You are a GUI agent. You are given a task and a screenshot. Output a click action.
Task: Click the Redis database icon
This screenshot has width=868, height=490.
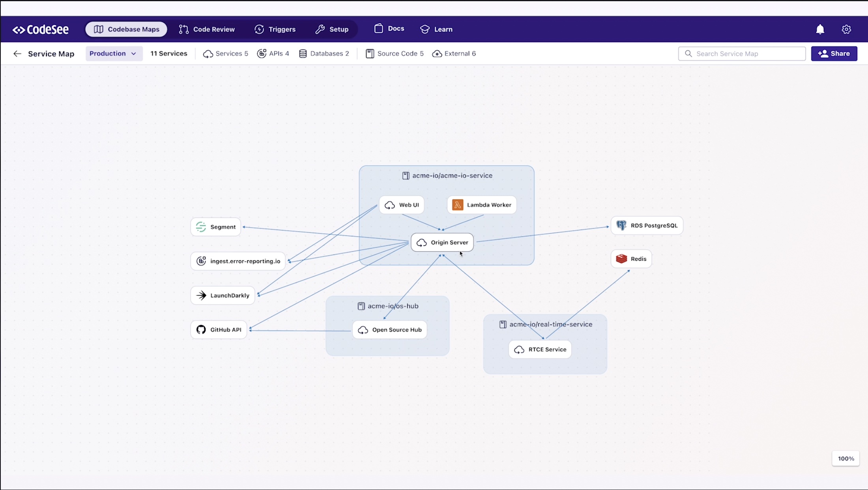[621, 259]
